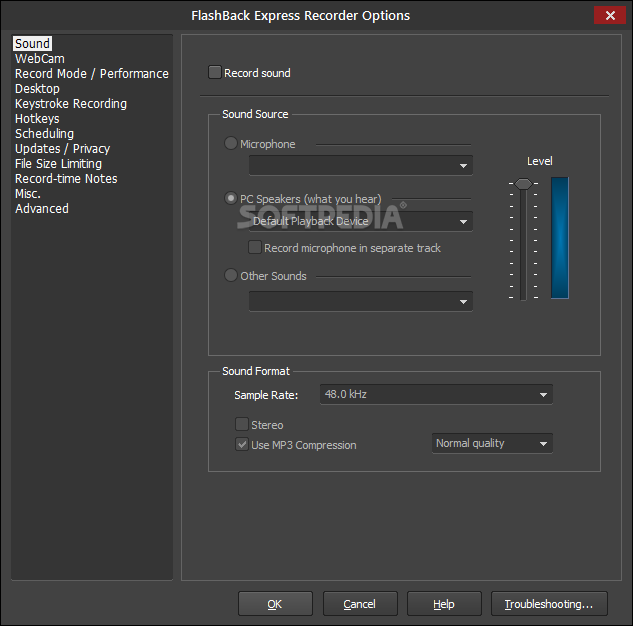Open the WebCam options page
Viewport: 633px width, 626px height.
pyautogui.click(x=40, y=59)
